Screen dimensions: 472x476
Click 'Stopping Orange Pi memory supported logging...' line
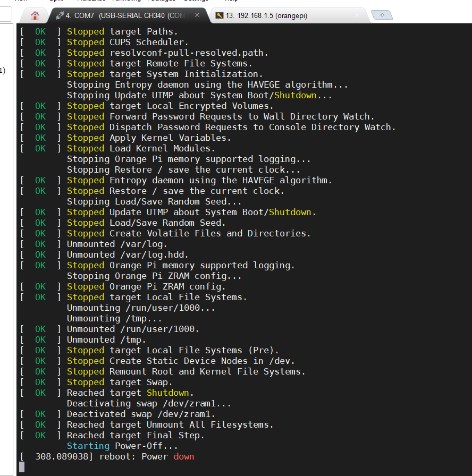[x=189, y=159]
